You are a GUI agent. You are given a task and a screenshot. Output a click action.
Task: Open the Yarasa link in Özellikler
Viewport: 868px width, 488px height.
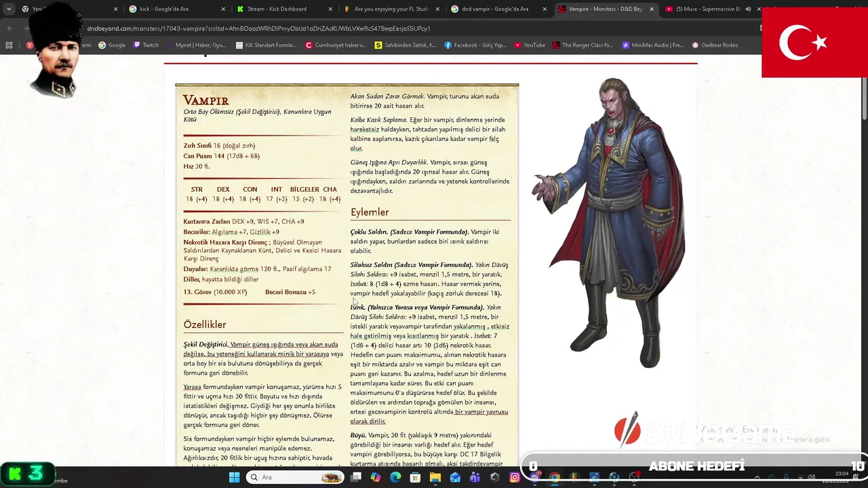click(192, 387)
